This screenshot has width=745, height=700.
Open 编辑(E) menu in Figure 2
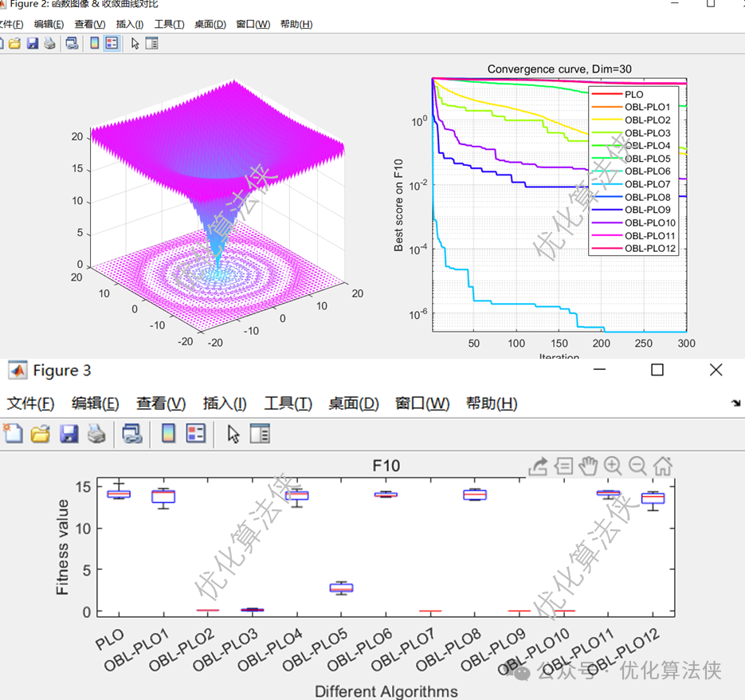coord(49,24)
